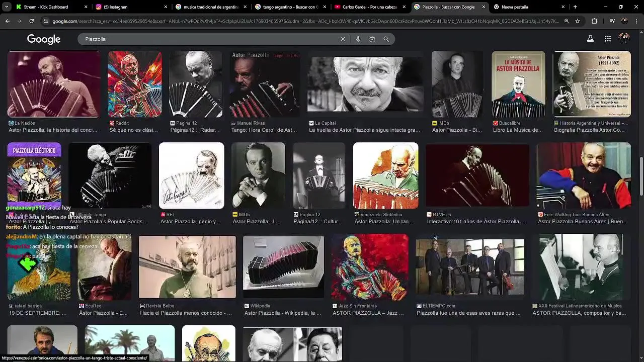Viewport: 644px width, 362px height.
Task: Close the (5) Instagram tab
Action: (x=166, y=7)
